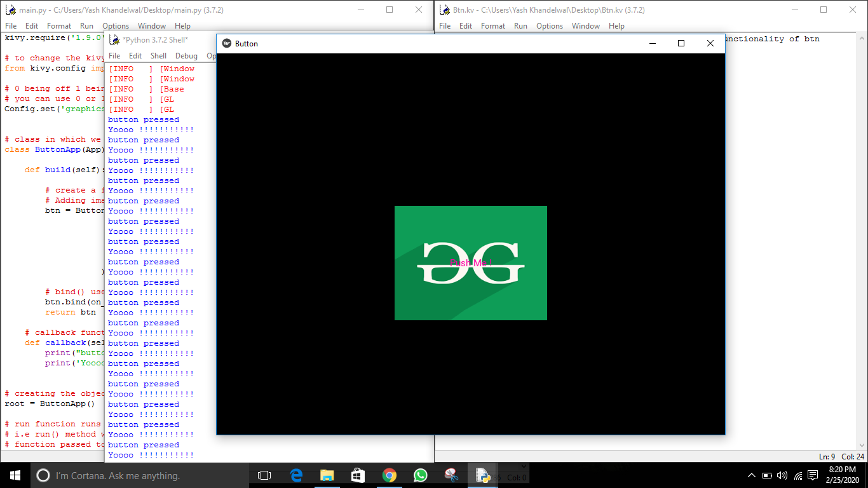
Task: Open the Action Center notifications icon
Action: 813,475
